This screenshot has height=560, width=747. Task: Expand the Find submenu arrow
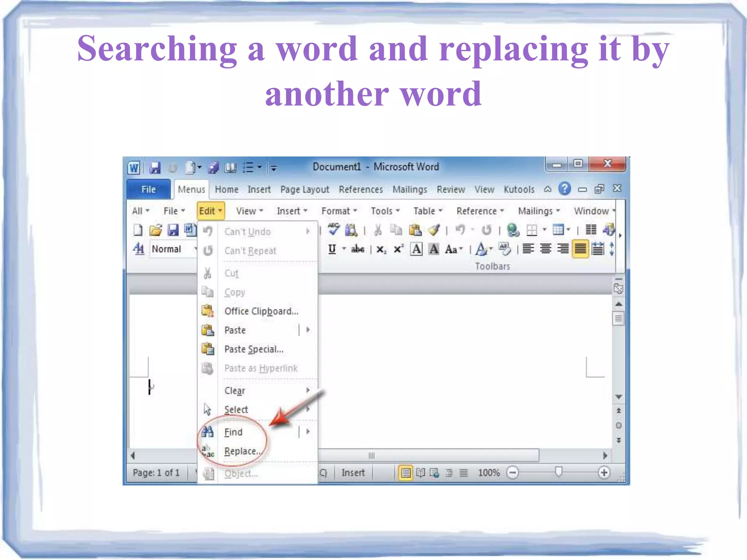[308, 432]
